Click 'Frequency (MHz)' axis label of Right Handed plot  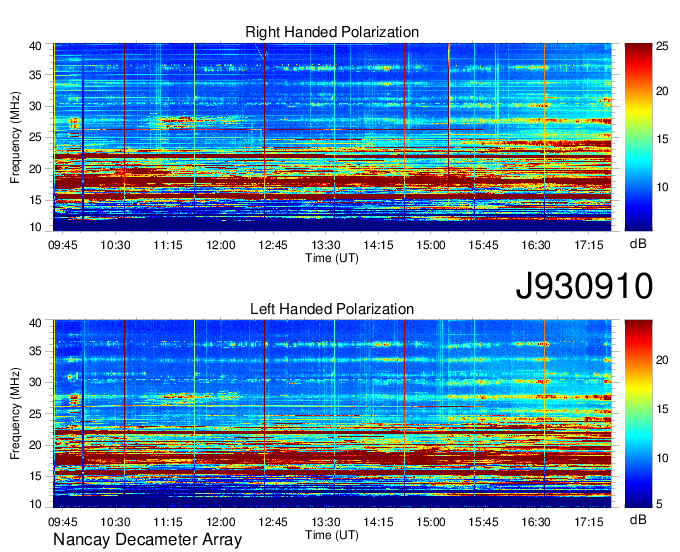click(x=15, y=137)
